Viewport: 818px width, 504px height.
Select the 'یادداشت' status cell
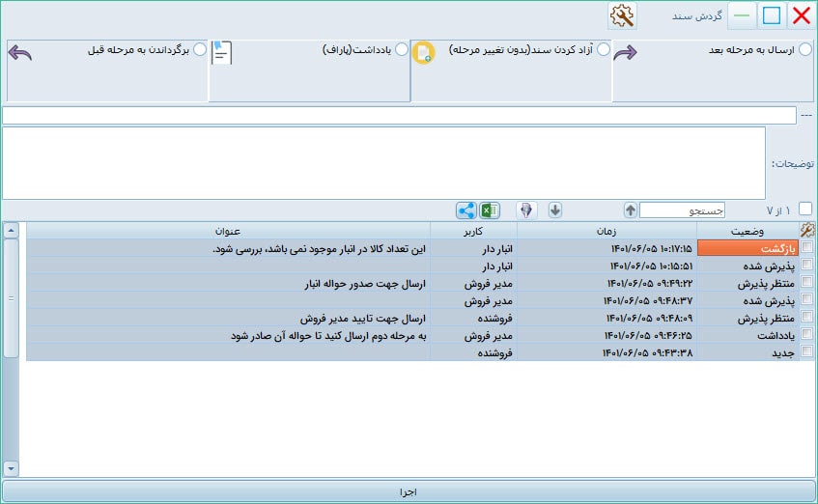click(x=747, y=335)
